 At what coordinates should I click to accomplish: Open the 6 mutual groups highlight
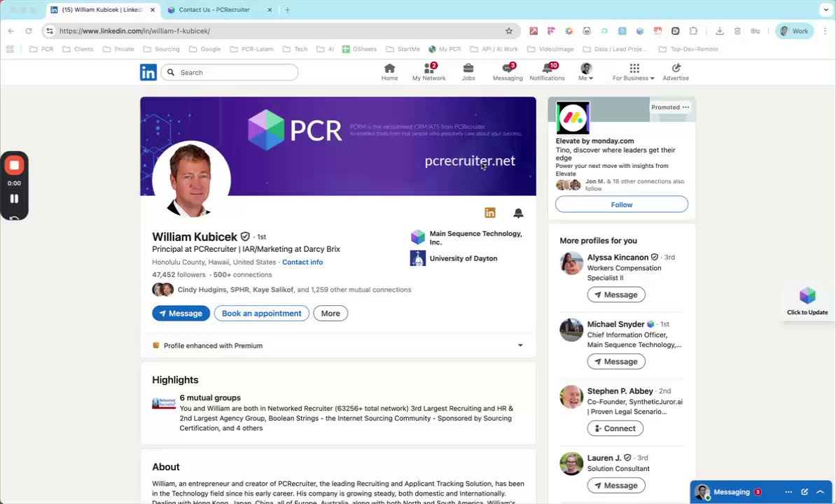click(210, 398)
